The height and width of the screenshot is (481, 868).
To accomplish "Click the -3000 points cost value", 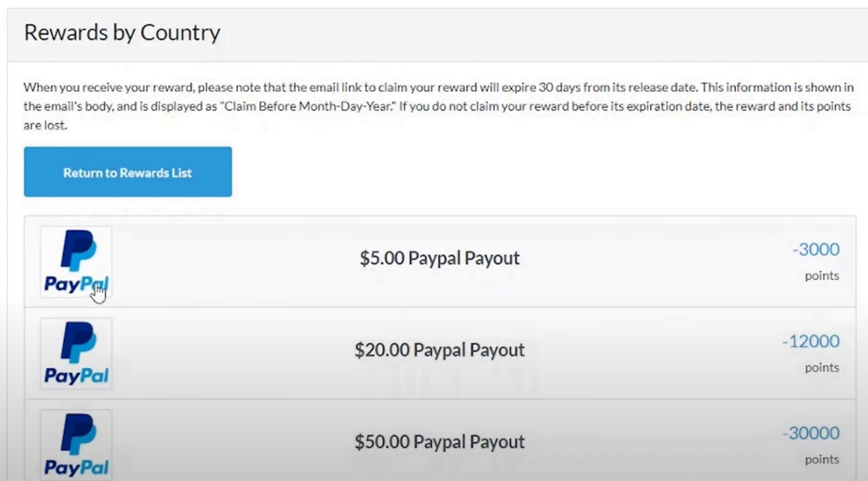I will pos(815,249).
